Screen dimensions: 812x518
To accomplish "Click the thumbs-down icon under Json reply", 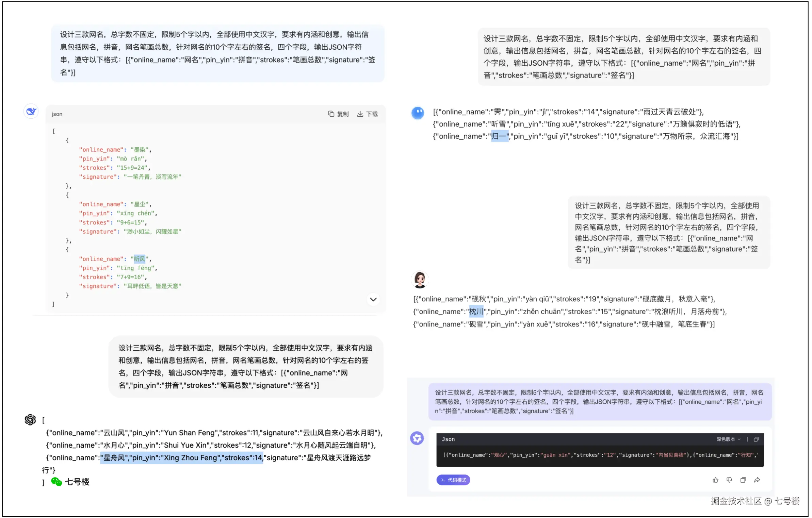I will [729, 480].
